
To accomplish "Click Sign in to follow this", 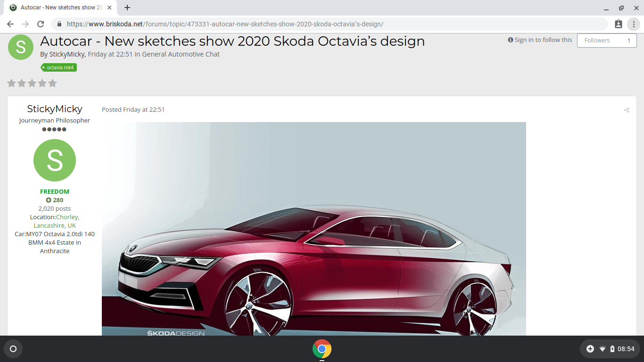I will [x=543, y=40].
